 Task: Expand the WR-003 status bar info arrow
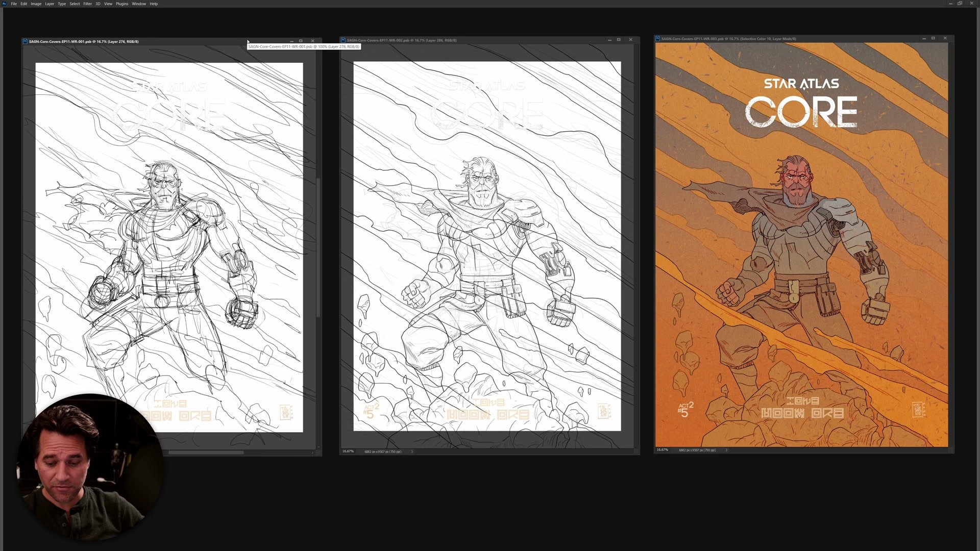[726, 450]
